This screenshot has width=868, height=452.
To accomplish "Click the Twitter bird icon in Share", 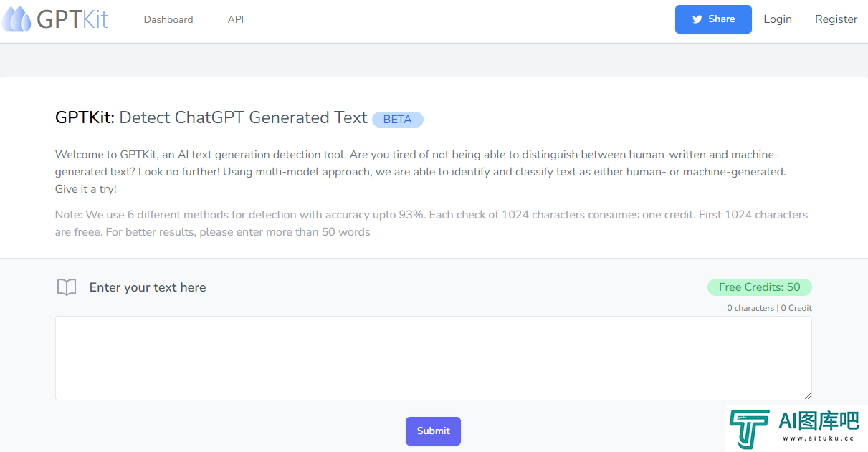I will coord(697,20).
